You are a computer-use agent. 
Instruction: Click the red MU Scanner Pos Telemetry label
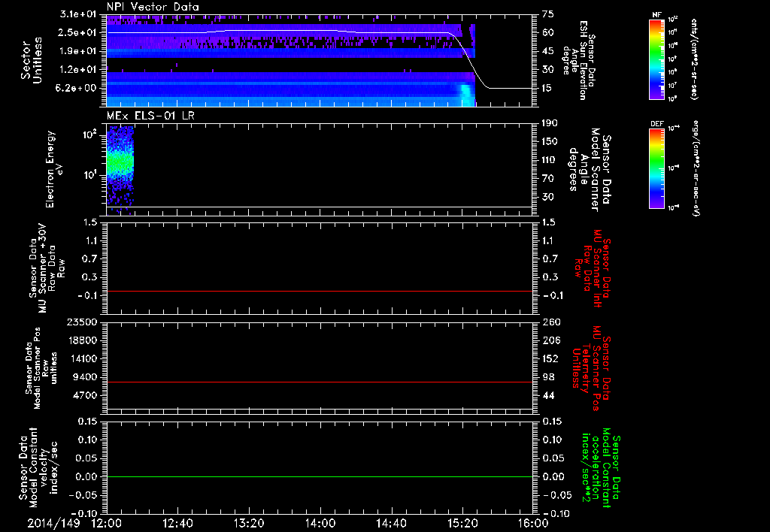pyautogui.click(x=591, y=368)
